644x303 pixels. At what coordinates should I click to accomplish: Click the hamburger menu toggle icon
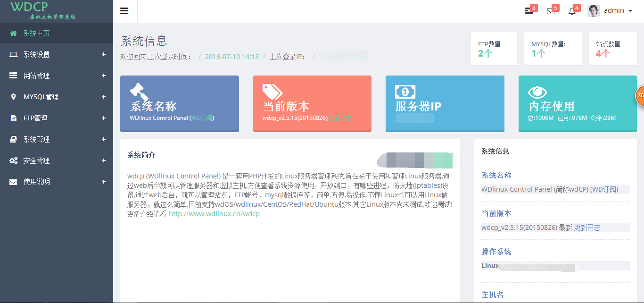pyautogui.click(x=124, y=11)
